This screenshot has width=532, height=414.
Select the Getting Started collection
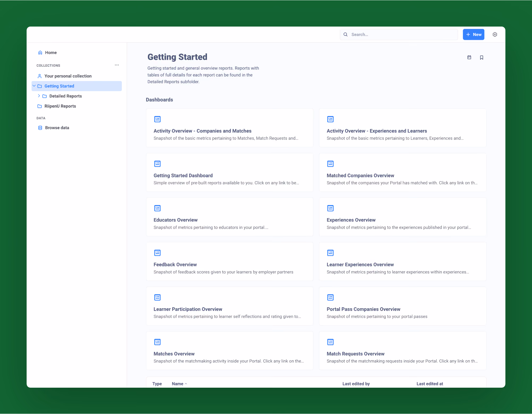tap(77, 86)
